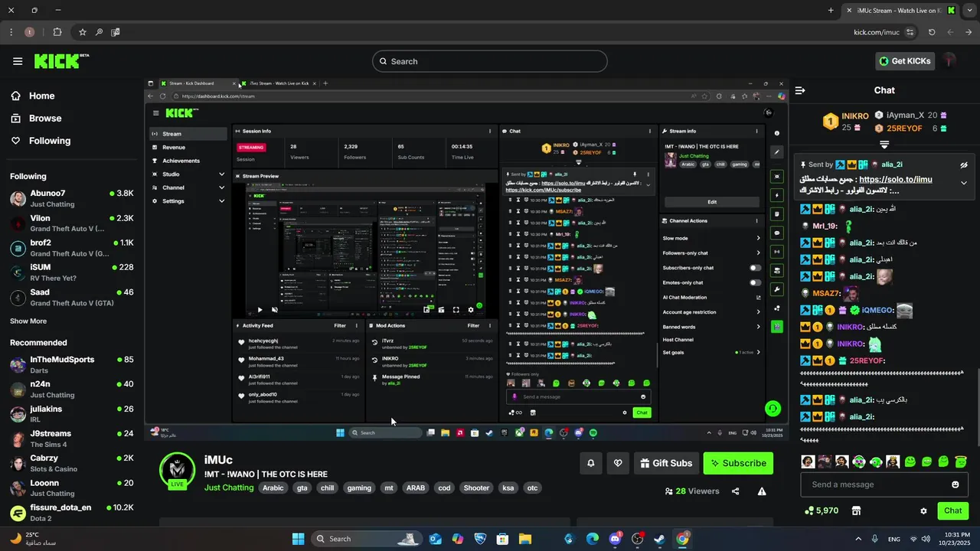Select Stream item in streamed dashboard sidebar

click(188, 134)
